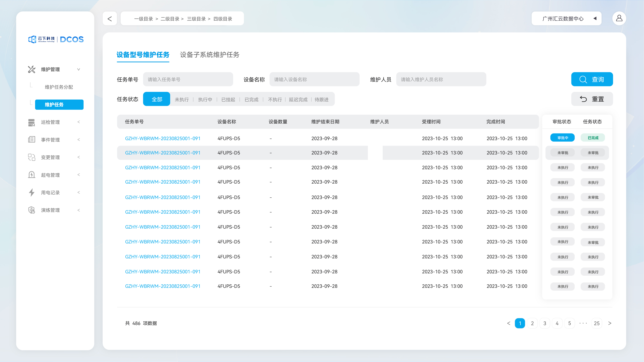Viewport: 644px width, 362px height.
Task: Collapse the 维护管理 sidebar section
Action: click(79, 69)
